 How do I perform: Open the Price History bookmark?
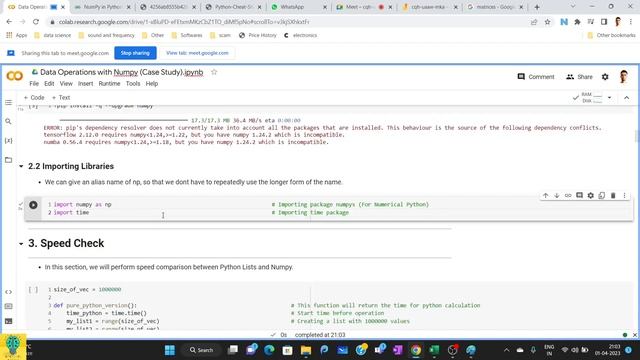pyautogui.click(x=258, y=36)
